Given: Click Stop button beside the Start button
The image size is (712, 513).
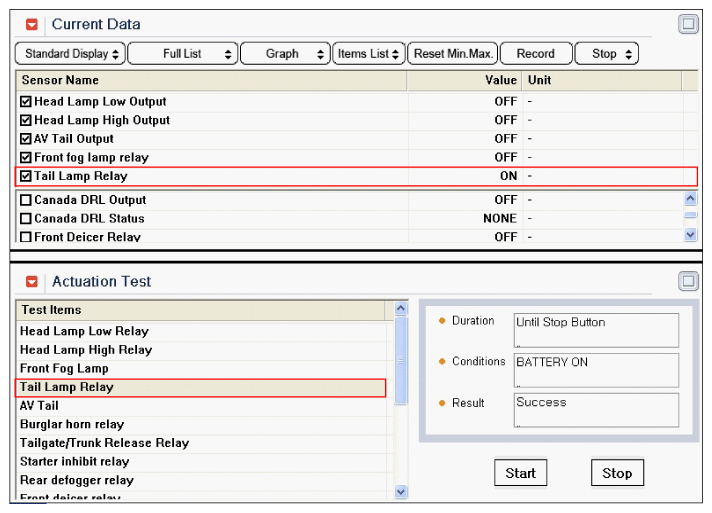Looking at the screenshot, I should pos(617,473).
